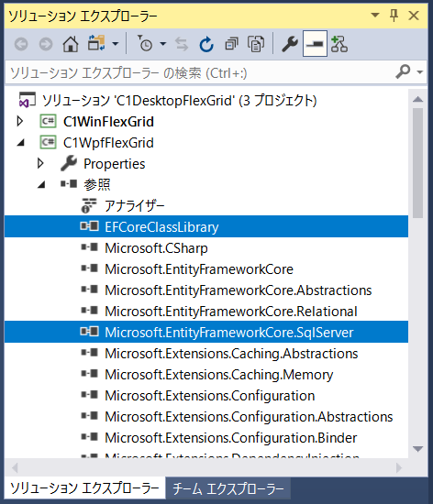Select the EFCoreClassLibrary reference

coord(161,227)
